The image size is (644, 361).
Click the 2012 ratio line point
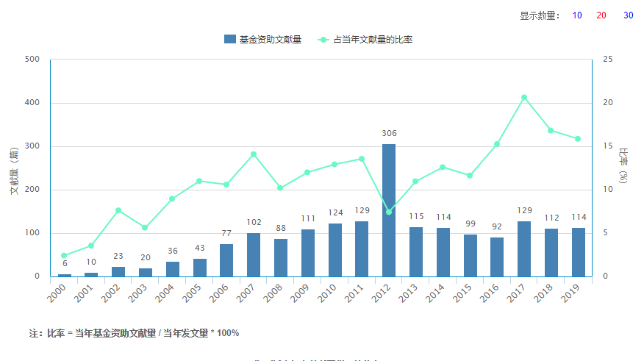(x=389, y=212)
